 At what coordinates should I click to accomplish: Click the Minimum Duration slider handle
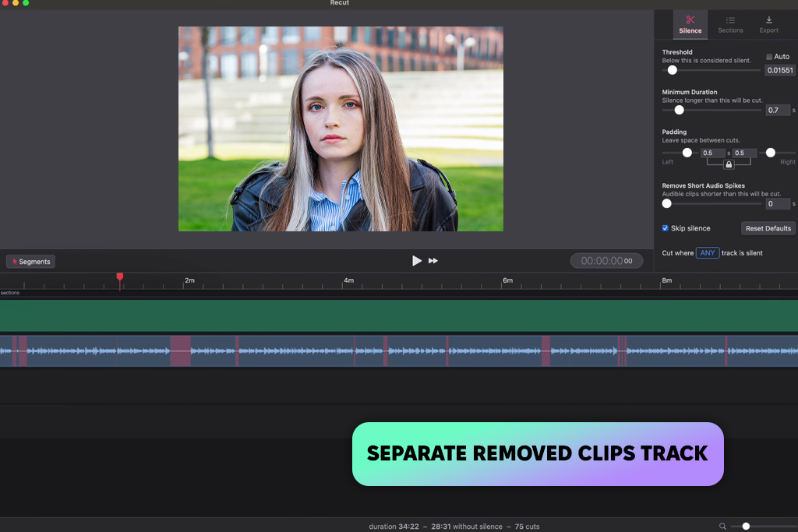(x=679, y=110)
